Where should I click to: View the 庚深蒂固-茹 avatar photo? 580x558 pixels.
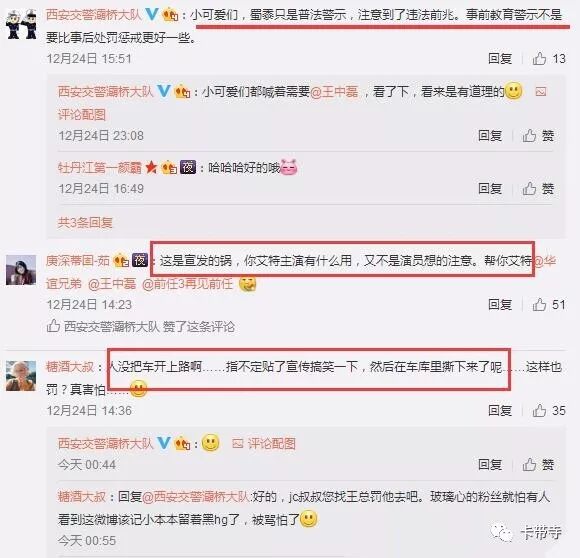click(21, 270)
